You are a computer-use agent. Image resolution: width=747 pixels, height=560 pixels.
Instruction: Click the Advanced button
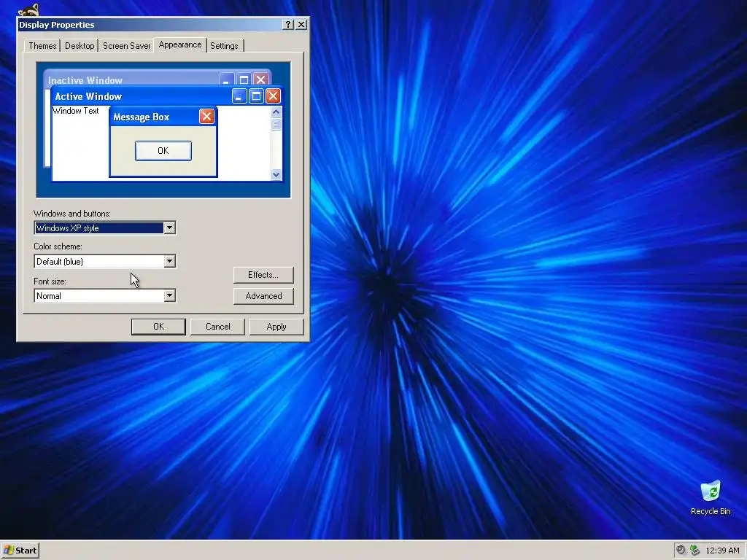[x=263, y=296]
